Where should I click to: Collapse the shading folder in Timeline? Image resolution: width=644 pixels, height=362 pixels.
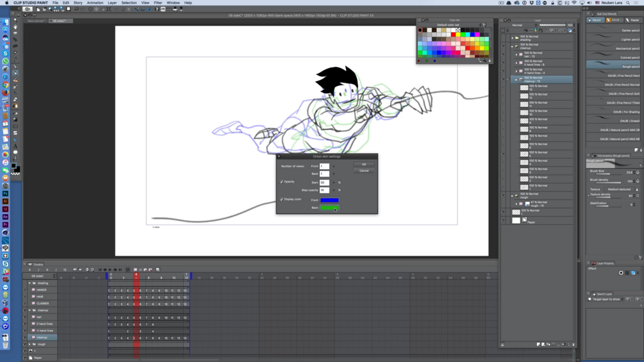29,283
